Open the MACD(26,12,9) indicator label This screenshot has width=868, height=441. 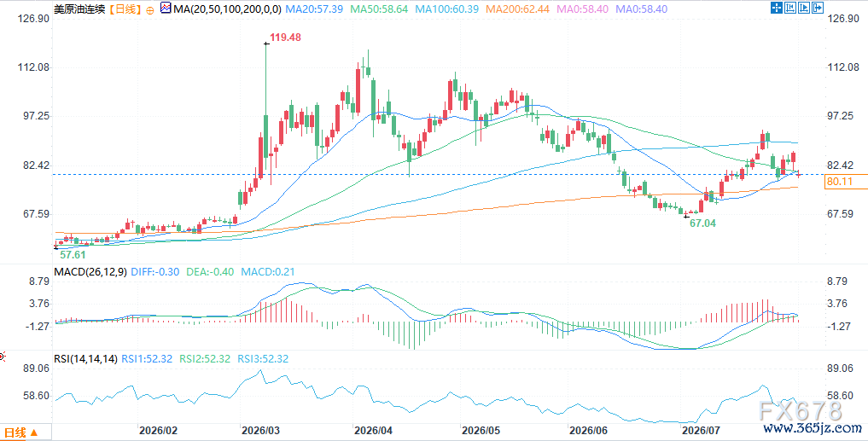tap(90, 272)
